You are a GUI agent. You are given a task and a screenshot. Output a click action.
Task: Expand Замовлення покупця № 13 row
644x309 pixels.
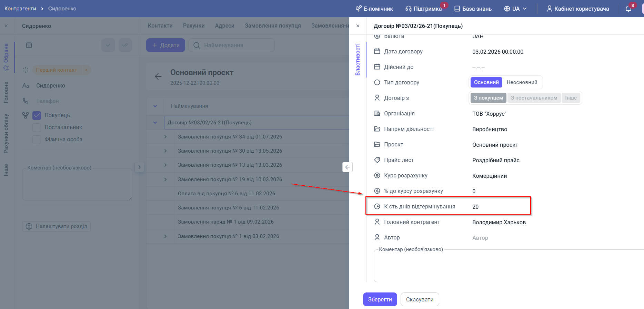(165, 165)
